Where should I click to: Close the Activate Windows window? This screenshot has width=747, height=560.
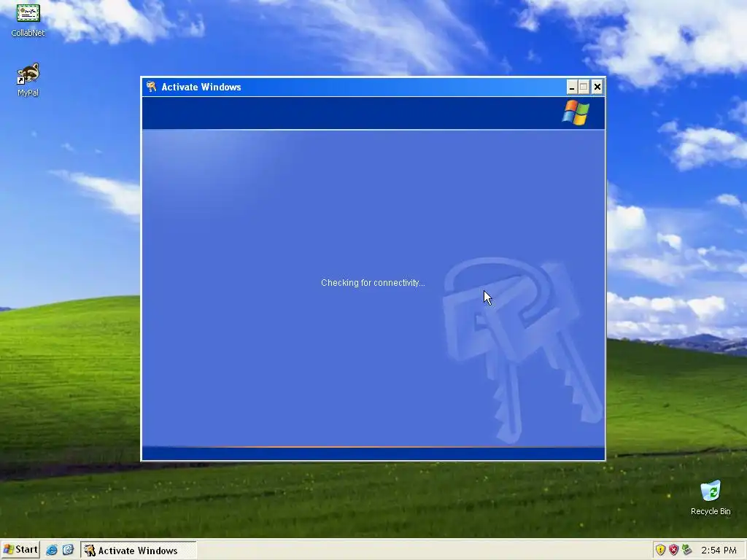597,87
